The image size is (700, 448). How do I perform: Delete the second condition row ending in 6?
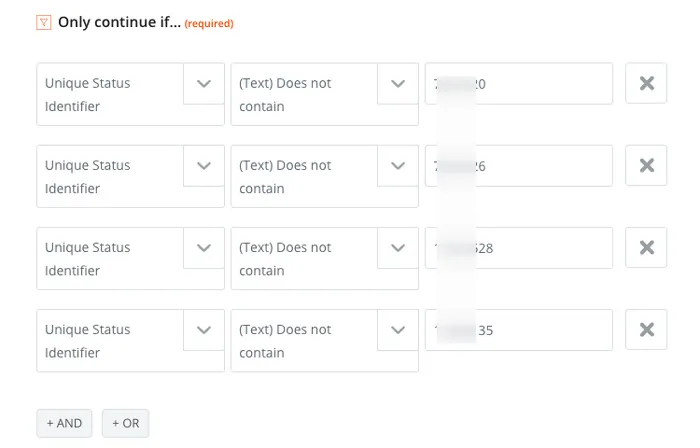[646, 166]
